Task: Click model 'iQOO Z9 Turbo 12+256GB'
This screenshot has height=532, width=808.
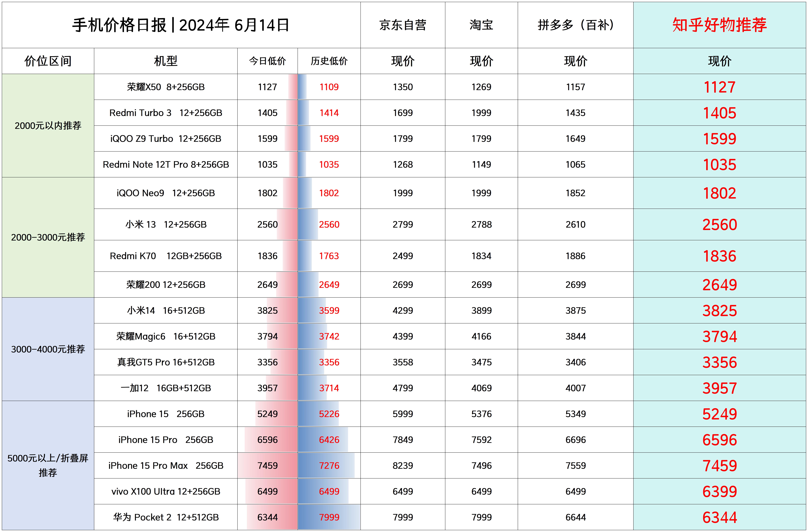Action: [x=166, y=138]
